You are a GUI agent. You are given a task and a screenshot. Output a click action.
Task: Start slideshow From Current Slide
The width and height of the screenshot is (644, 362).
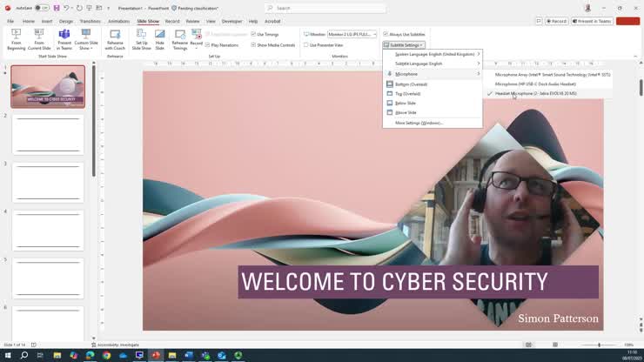pyautogui.click(x=39, y=39)
